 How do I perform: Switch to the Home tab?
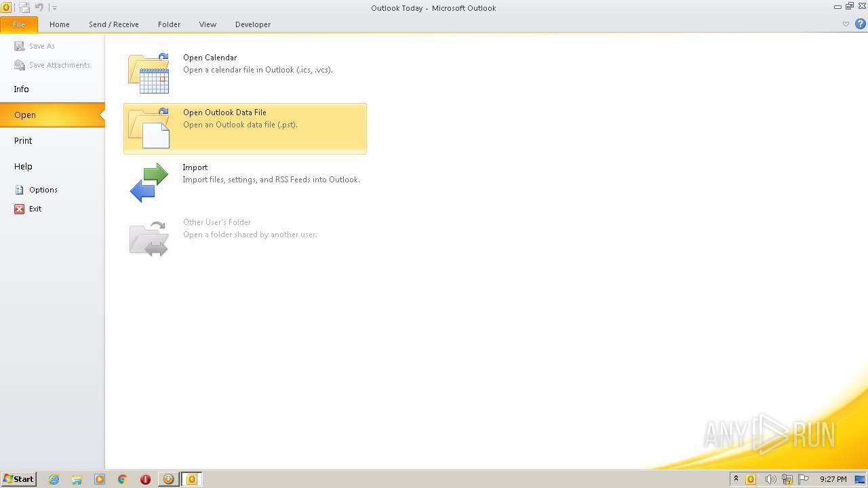click(x=60, y=24)
